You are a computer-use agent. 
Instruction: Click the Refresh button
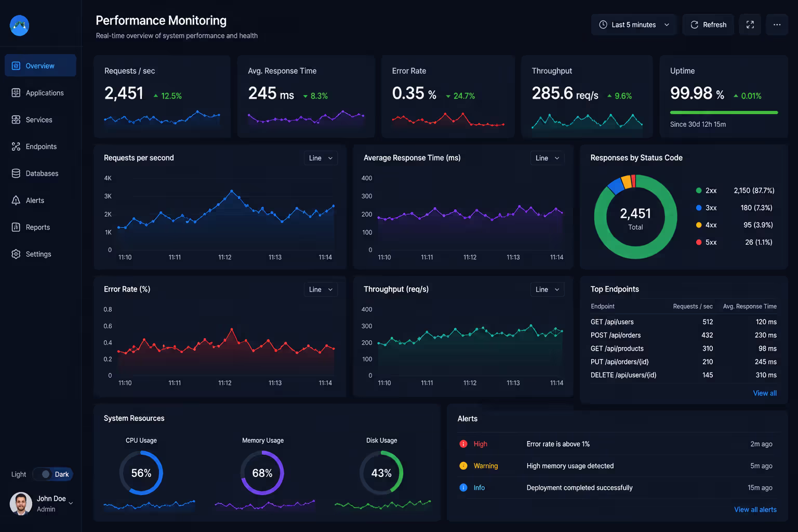[x=708, y=25]
